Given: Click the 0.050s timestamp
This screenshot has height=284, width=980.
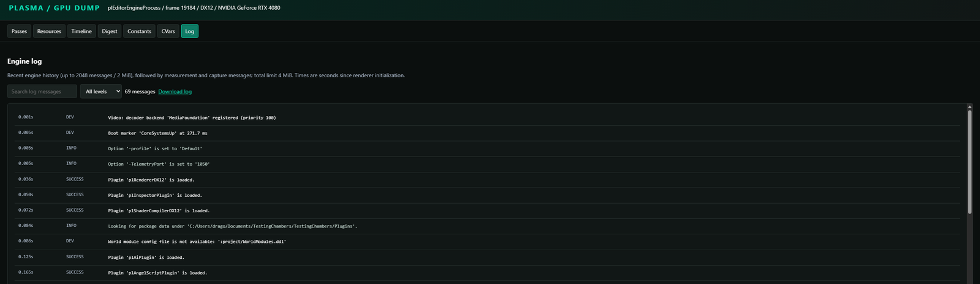Looking at the screenshot, I should [26, 194].
